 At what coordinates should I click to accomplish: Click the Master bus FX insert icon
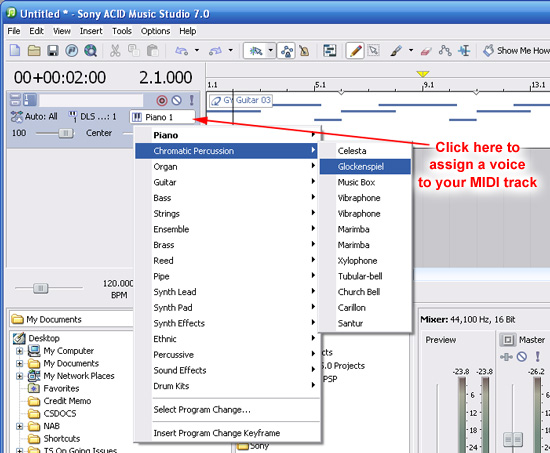506,357
